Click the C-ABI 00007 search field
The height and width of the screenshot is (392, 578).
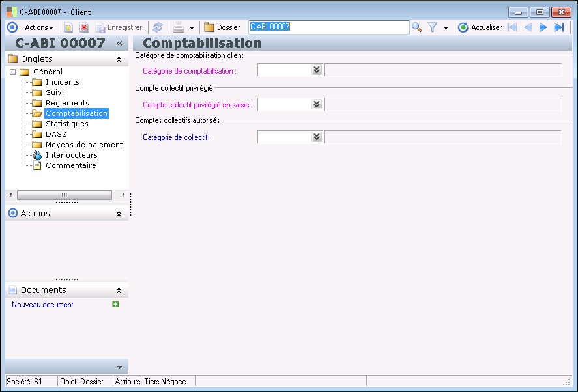coord(329,27)
